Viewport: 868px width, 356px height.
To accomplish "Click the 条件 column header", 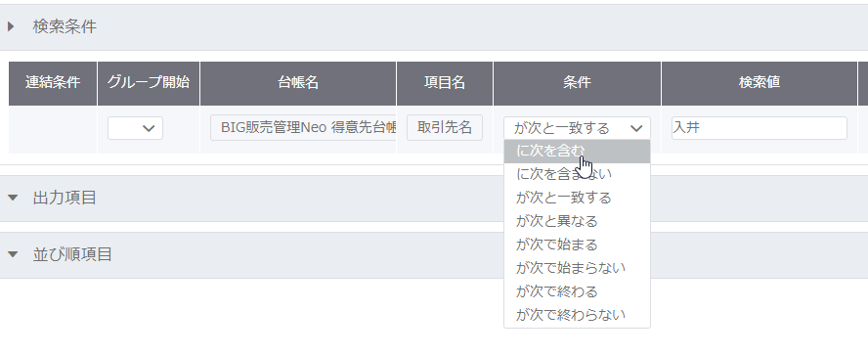I will [577, 83].
